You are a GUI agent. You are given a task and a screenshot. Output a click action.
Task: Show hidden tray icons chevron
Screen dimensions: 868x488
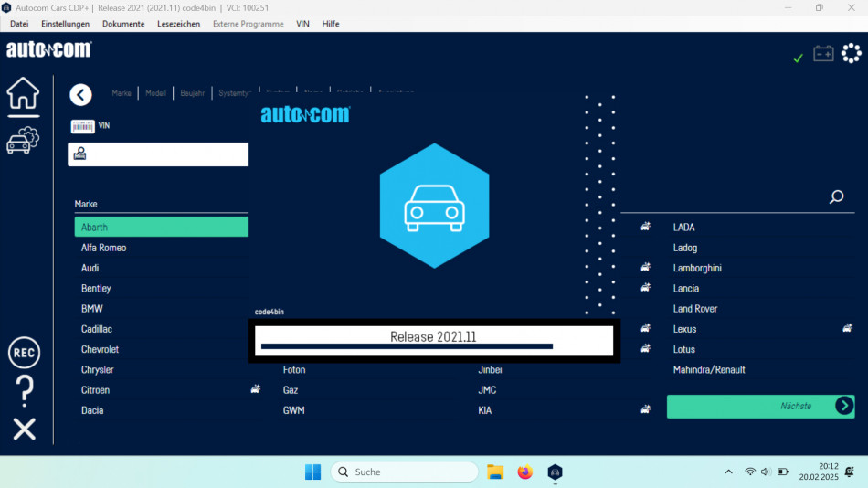(728, 472)
